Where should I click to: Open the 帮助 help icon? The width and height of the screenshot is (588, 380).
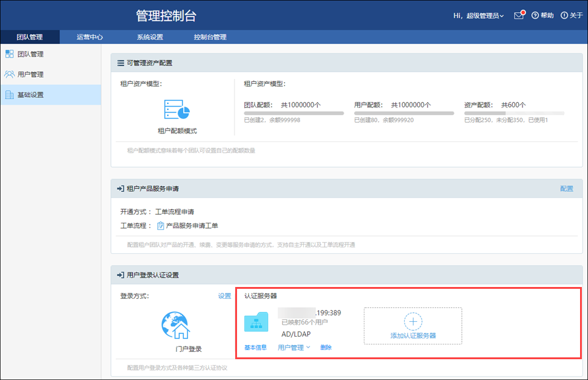click(535, 15)
